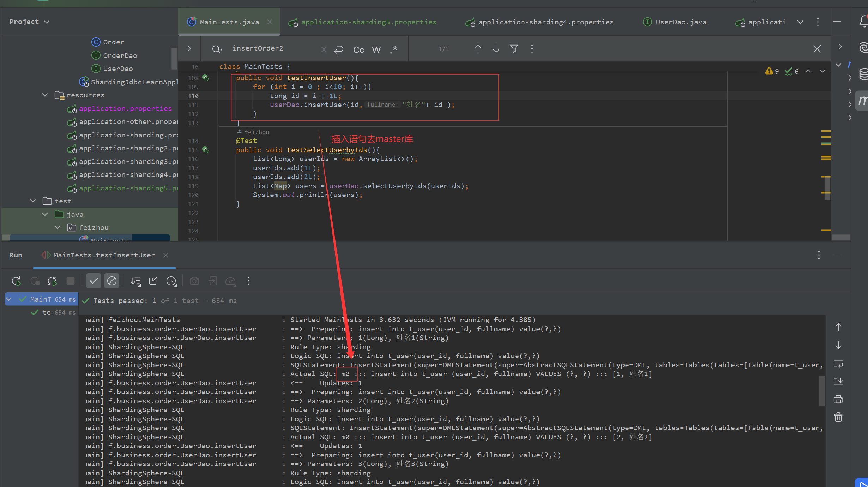Screen dimensions: 868x487
Task: Open search history dropdown magnifier
Action: pyautogui.click(x=217, y=49)
